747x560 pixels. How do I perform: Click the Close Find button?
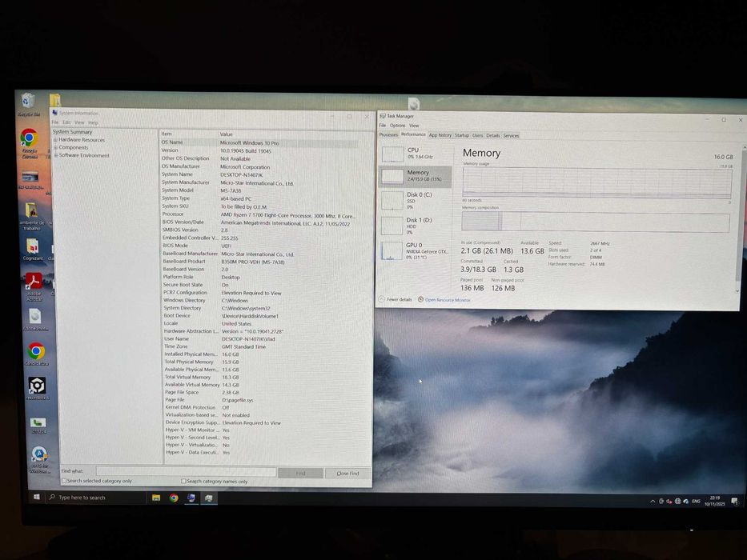click(347, 474)
